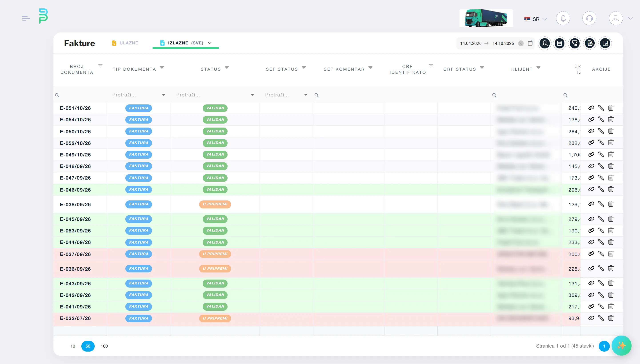Open the AI sparkle assistant button
Image resolution: width=640 pixels, height=364 pixels.
pyautogui.click(x=621, y=346)
